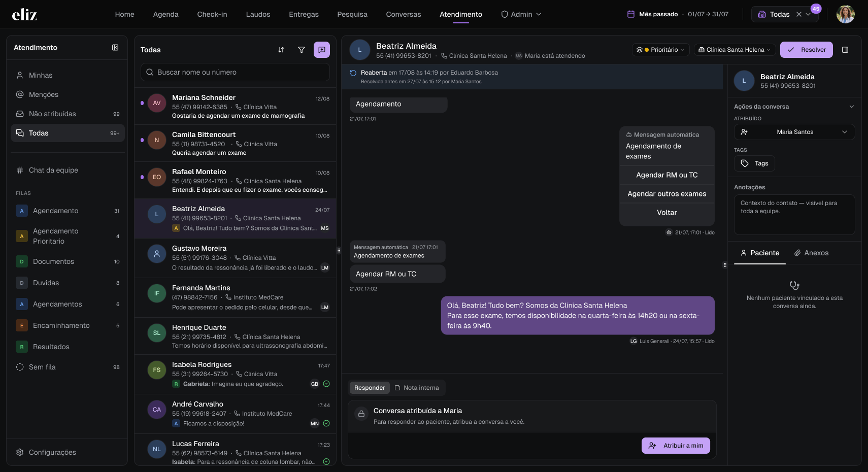The image size is (868, 472).
Task: Collapse the Atendimento sidebar panel icon
Action: click(x=115, y=48)
